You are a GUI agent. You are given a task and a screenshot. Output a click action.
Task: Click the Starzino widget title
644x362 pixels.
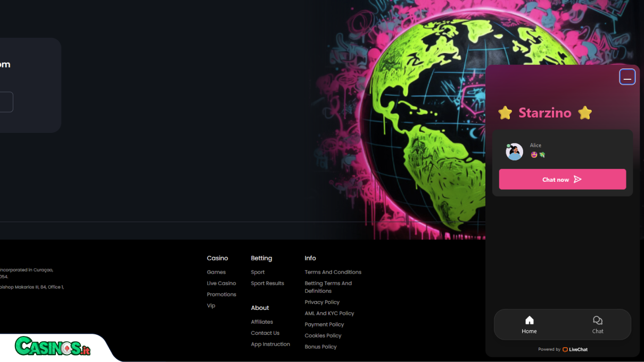click(x=545, y=113)
